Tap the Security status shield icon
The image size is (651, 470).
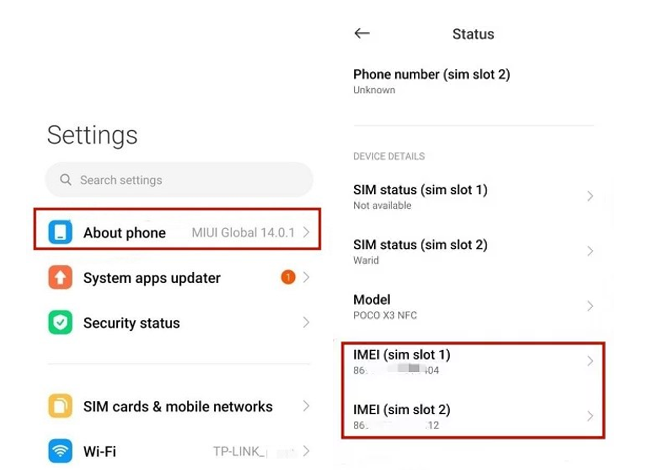point(60,323)
